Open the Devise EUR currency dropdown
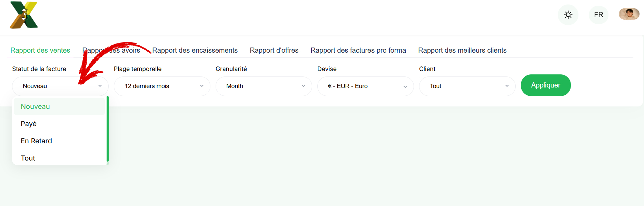The width and height of the screenshot is (644, 206). (366, 86)
